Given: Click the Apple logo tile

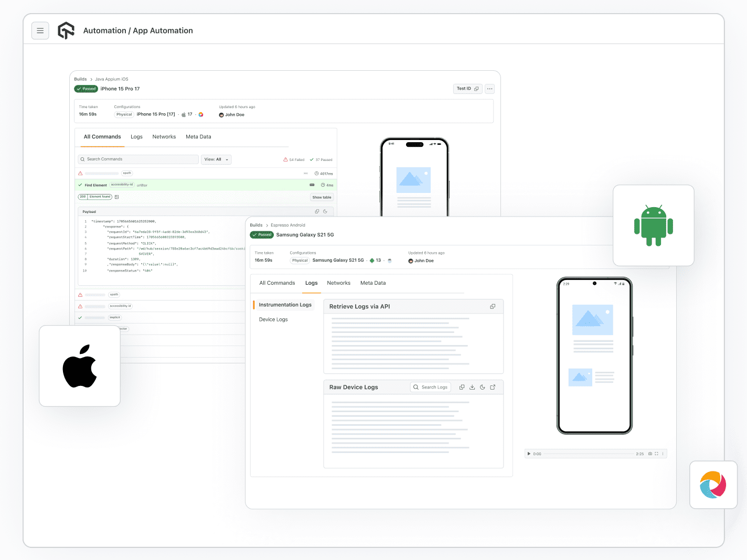Looking at the screenshot, I should tap(80, 366).
